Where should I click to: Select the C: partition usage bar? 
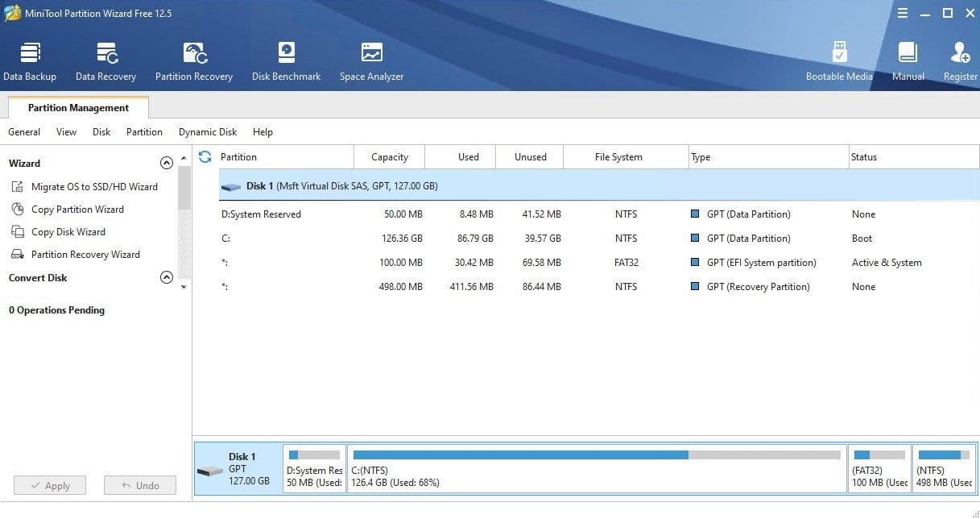coord(596,467)
